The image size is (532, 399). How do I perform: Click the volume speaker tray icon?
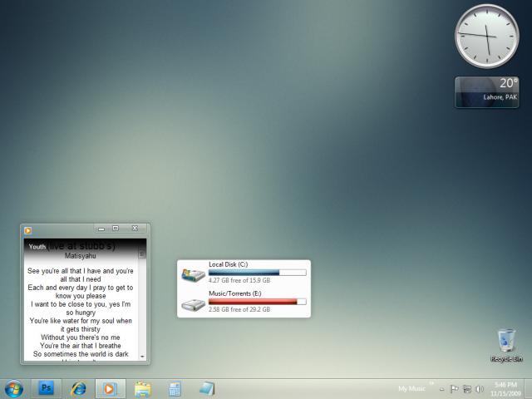480,389
